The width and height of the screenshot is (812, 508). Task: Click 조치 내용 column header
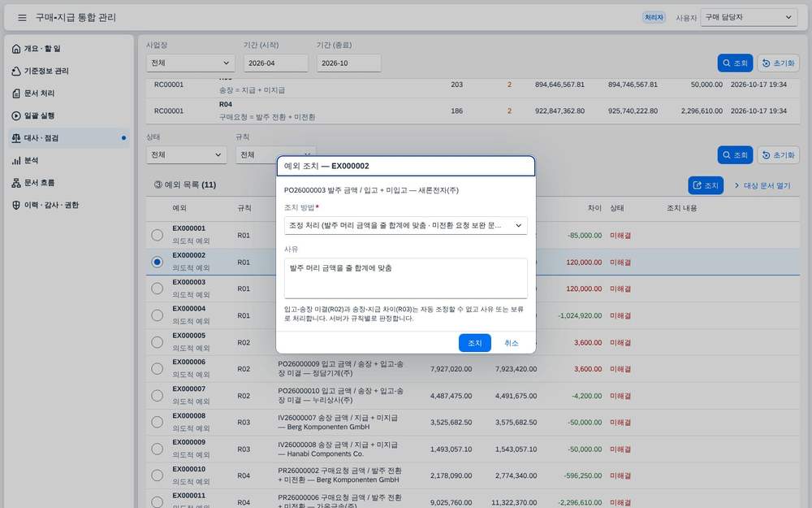pyautogui.click(x=681, y=208)
